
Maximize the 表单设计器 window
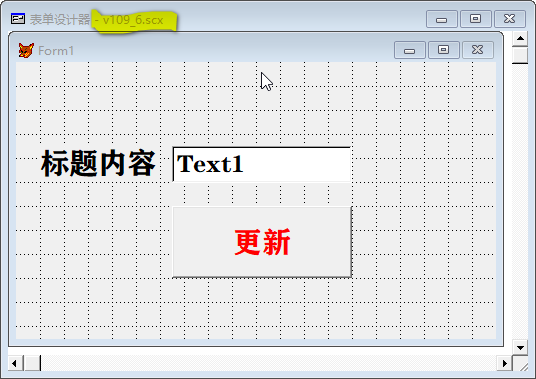click(475, 19)
